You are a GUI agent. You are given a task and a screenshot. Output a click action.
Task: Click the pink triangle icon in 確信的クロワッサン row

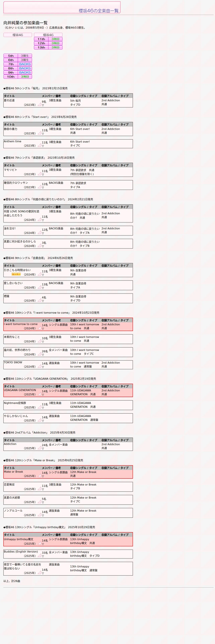(x=39, y=187)
